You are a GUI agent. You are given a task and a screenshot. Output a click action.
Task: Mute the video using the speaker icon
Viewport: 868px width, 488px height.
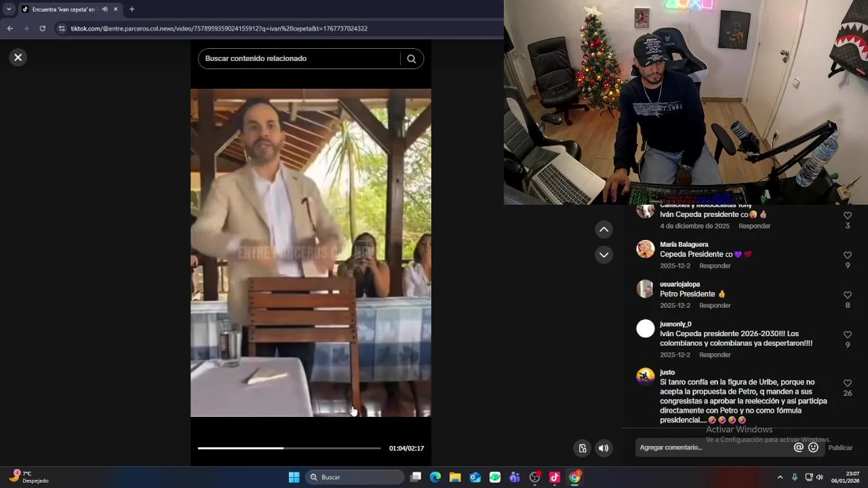(x=604, y=448)
